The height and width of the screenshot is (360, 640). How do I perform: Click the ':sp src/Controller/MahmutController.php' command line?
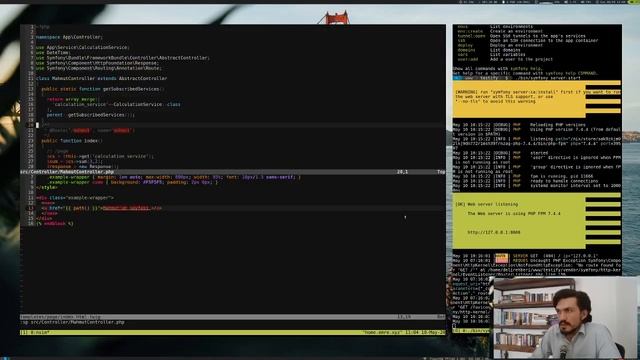pyautogui.click(x=73, y=322)
